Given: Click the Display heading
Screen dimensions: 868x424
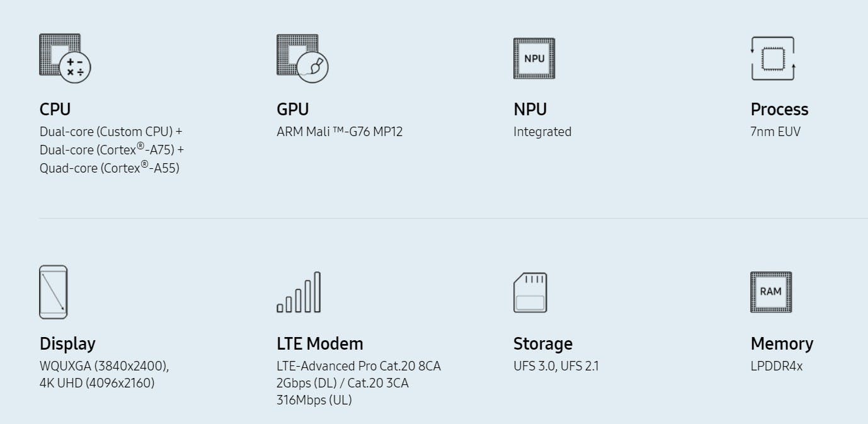Looking at the screenshot, I should tap(67, 344).
